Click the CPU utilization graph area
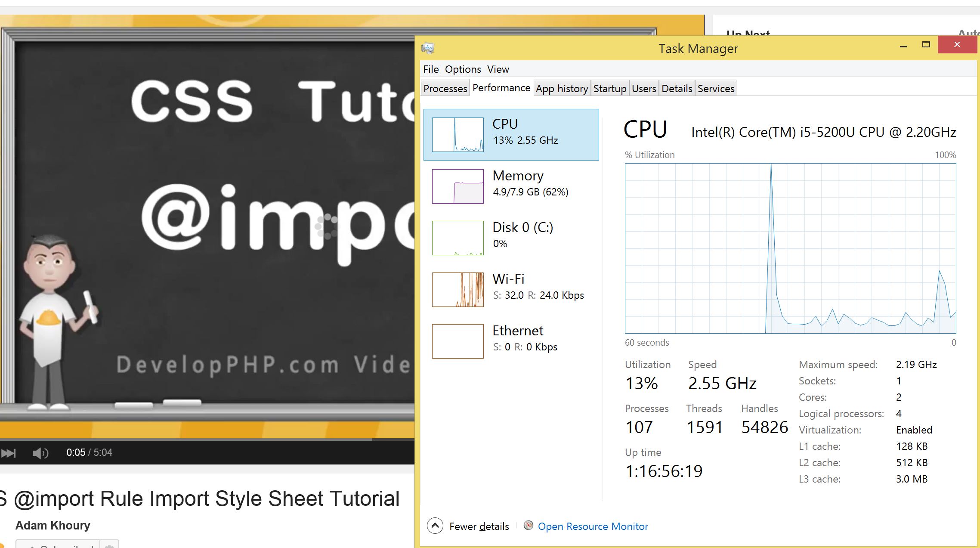This screenshot has width=980, height=548. click(790, 248)
